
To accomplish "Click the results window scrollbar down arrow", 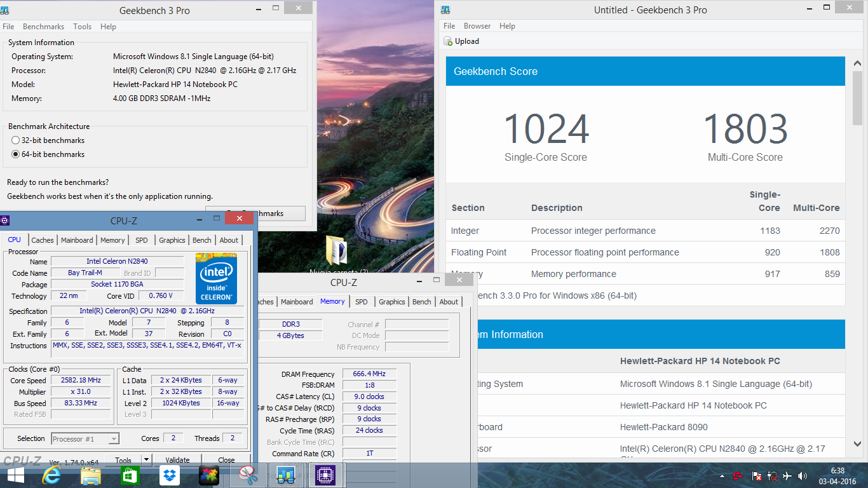I will (x=858, y=444).
